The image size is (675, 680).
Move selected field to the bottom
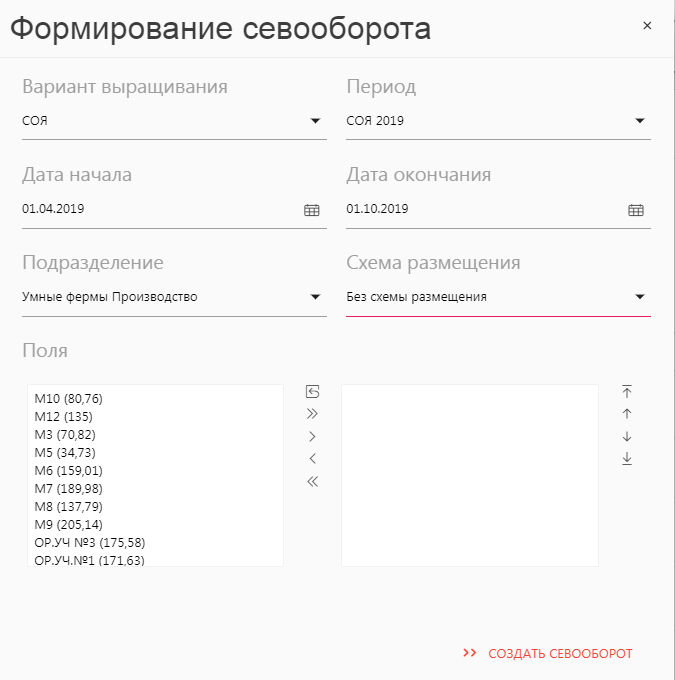tap(627, 459)
